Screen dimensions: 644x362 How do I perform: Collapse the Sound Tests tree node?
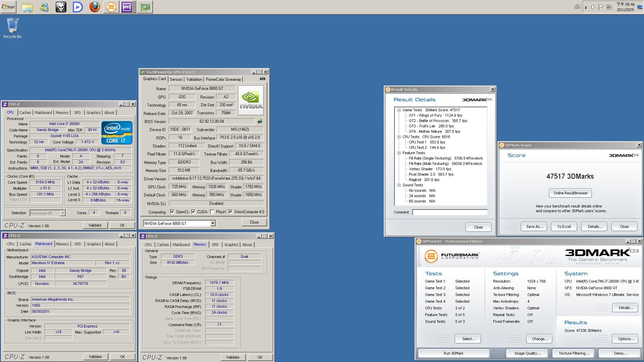pyautogui.click(x=399, y=185)
